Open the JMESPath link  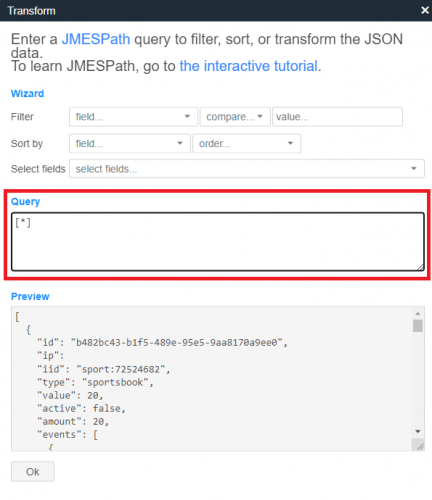pyautogui.click(x=96, y=39)
